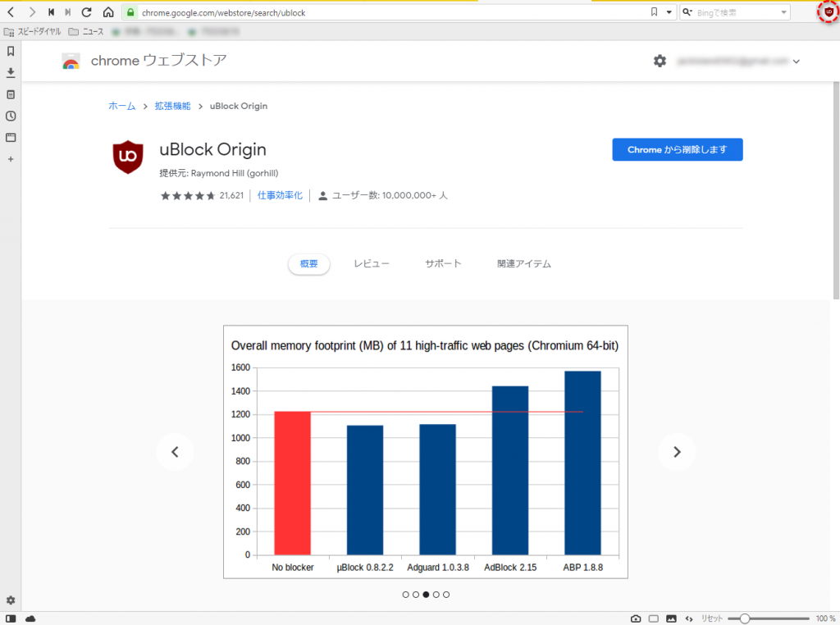Click the uBlock Origin extension icon in toolbar

pyautogui.click(x=828, y=12)
